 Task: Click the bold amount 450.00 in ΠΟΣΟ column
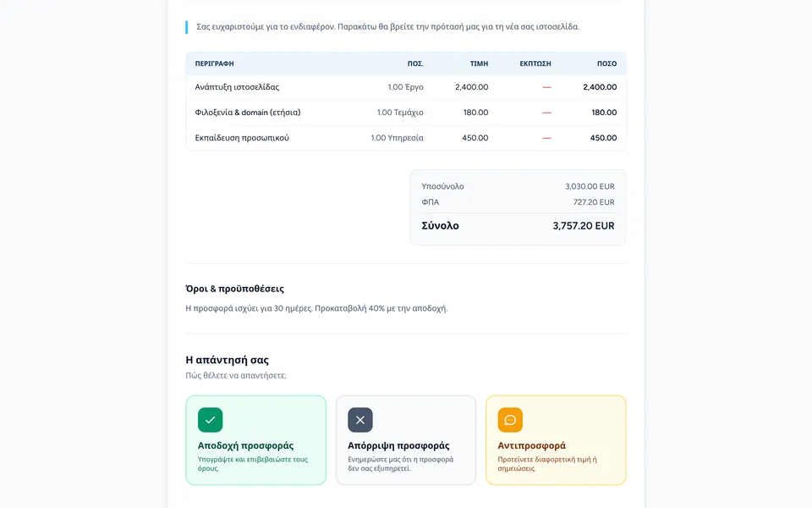click(x=603, y=138)
